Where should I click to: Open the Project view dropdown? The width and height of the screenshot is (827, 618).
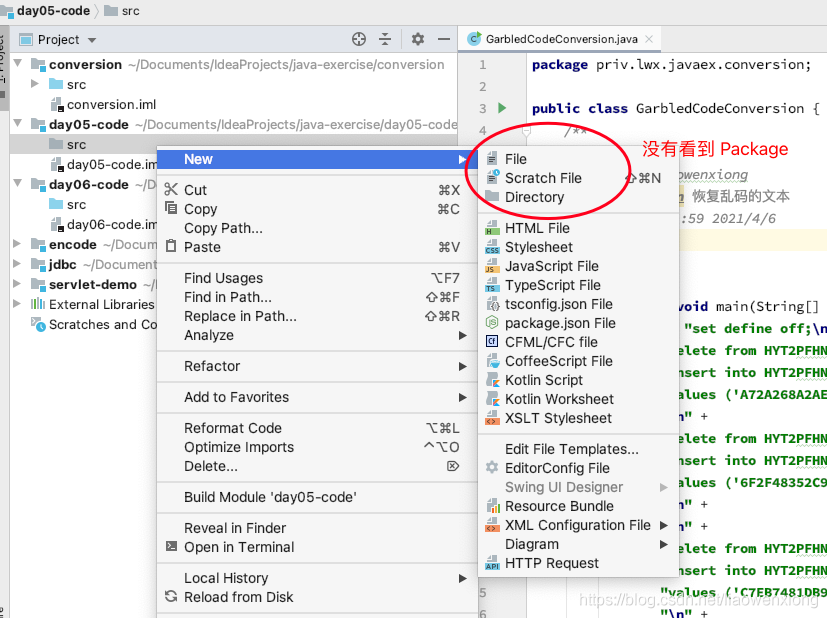coord(92,40)
